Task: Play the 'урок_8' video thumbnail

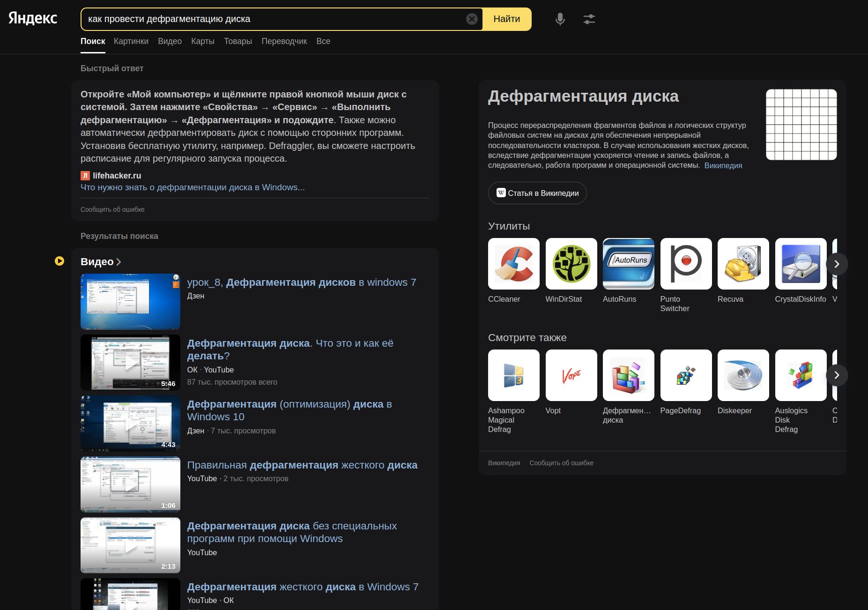Action: coord(130,302)
